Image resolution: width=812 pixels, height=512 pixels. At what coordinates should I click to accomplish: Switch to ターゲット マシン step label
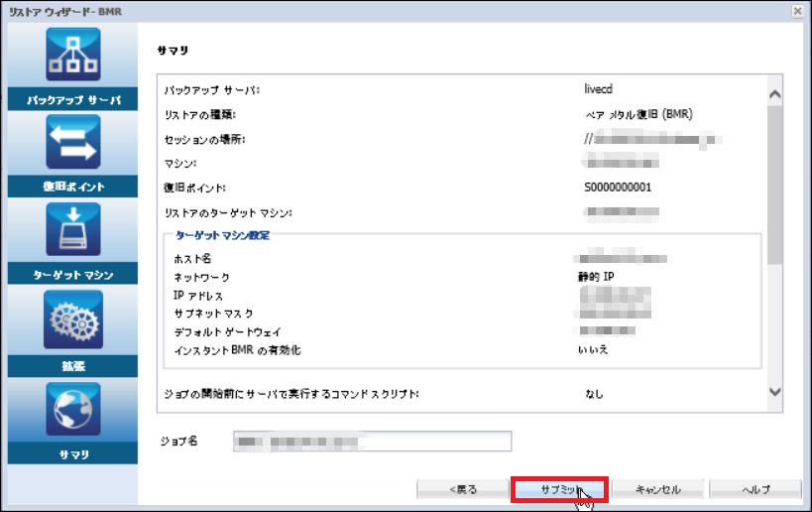pyautogui.click(x=73, y=274)
